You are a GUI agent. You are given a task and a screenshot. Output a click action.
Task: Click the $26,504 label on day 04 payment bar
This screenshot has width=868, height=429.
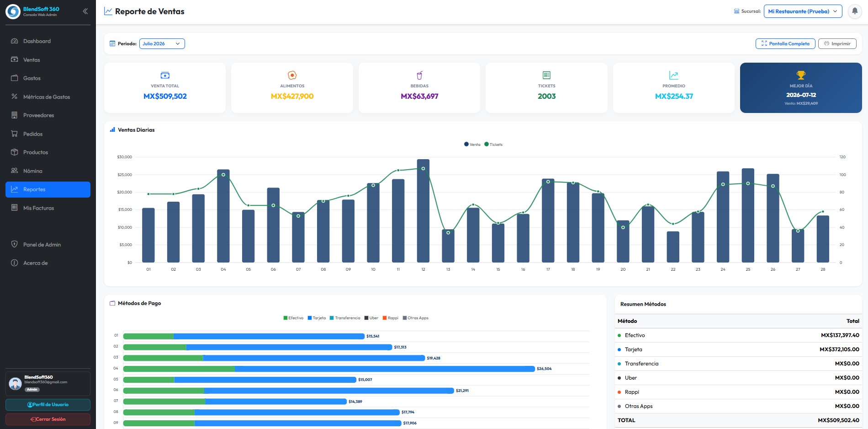click(x=544, y=369)
